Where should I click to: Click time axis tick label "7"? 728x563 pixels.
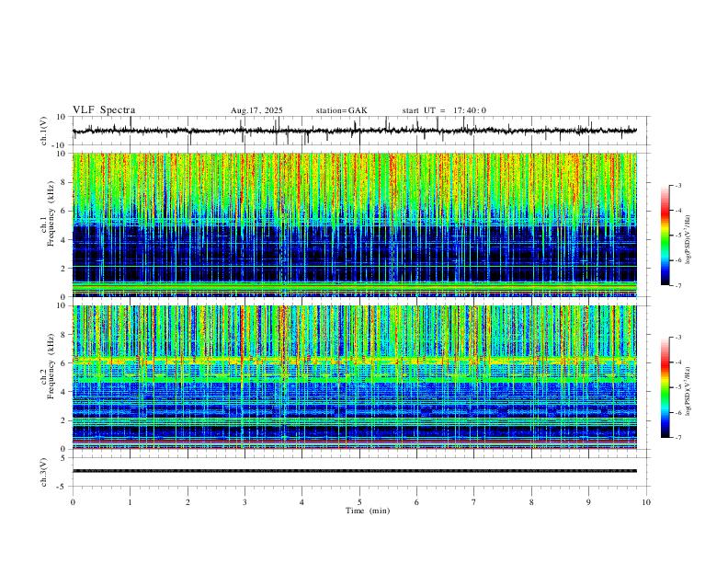tap(474, 502)
